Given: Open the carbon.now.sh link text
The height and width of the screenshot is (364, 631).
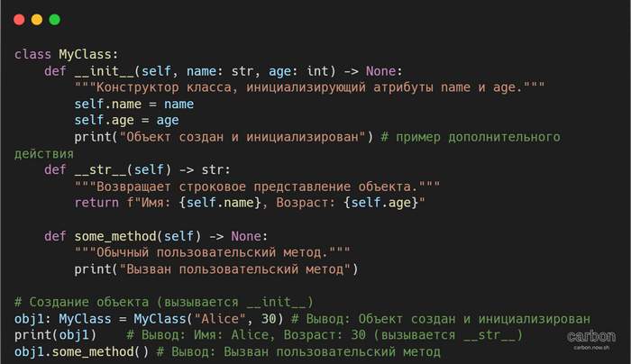Looking at the screenshot, I should click(591, 348).
